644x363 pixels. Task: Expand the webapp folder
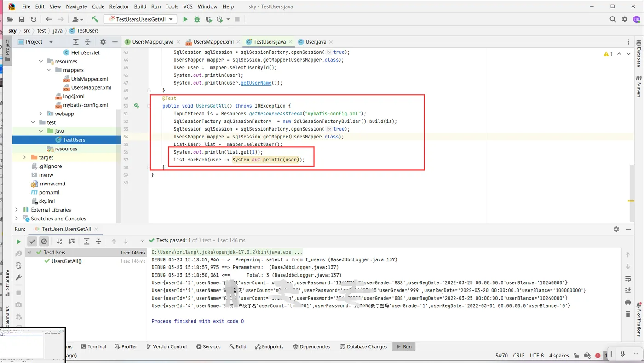point(41,114)
